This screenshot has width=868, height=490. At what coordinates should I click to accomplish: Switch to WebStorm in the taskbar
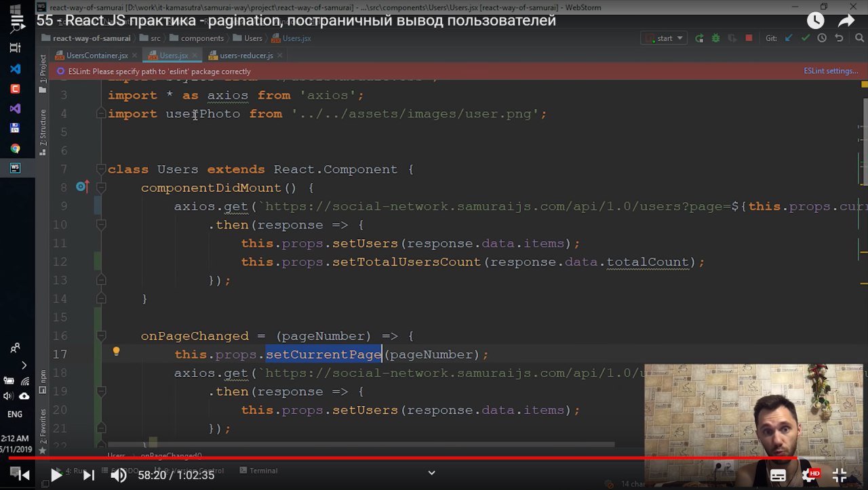point(15,168)
